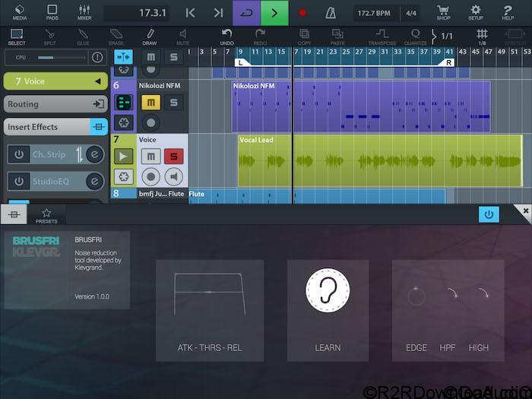Viewport: 532px width, 399px height.
Task: Jump to left locator
Action: click(x=190, y=13)
